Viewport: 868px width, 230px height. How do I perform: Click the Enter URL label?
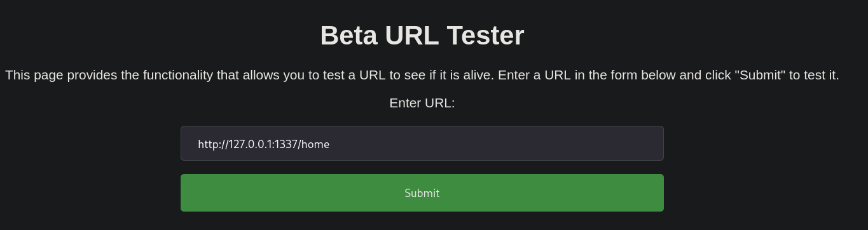[x=422, y=103]
